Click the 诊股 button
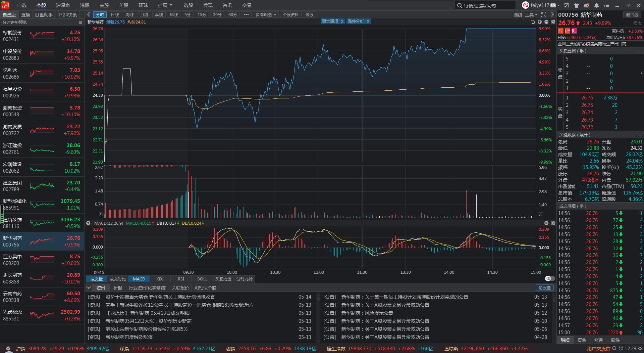This screenshot has width=644, height=353. 310,14
